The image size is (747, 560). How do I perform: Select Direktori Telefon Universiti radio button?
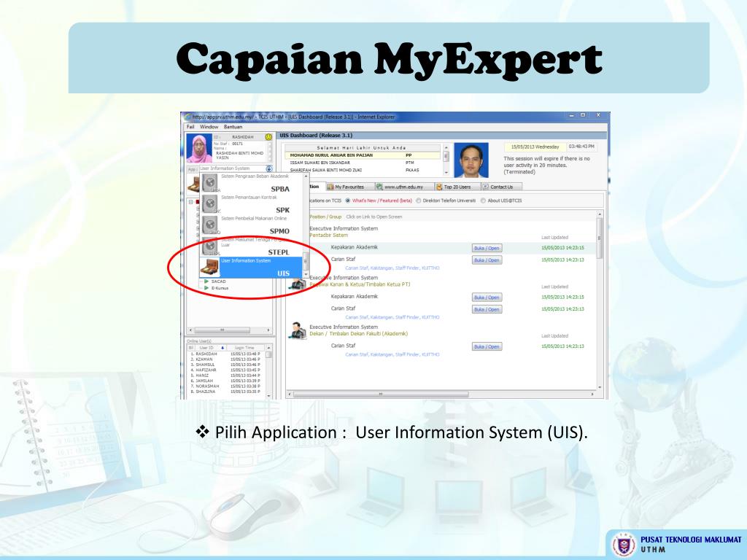[x=419, y=201]
